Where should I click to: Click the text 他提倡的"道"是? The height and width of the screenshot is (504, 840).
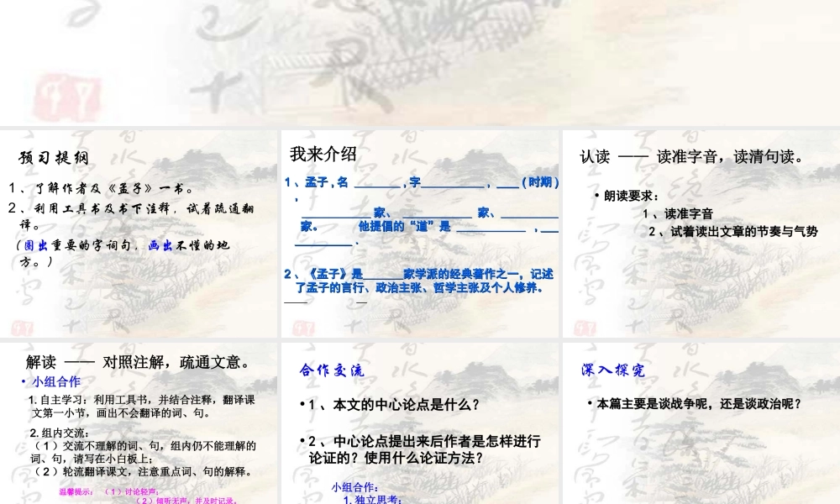pyautogui.click(x=405, y=226)
